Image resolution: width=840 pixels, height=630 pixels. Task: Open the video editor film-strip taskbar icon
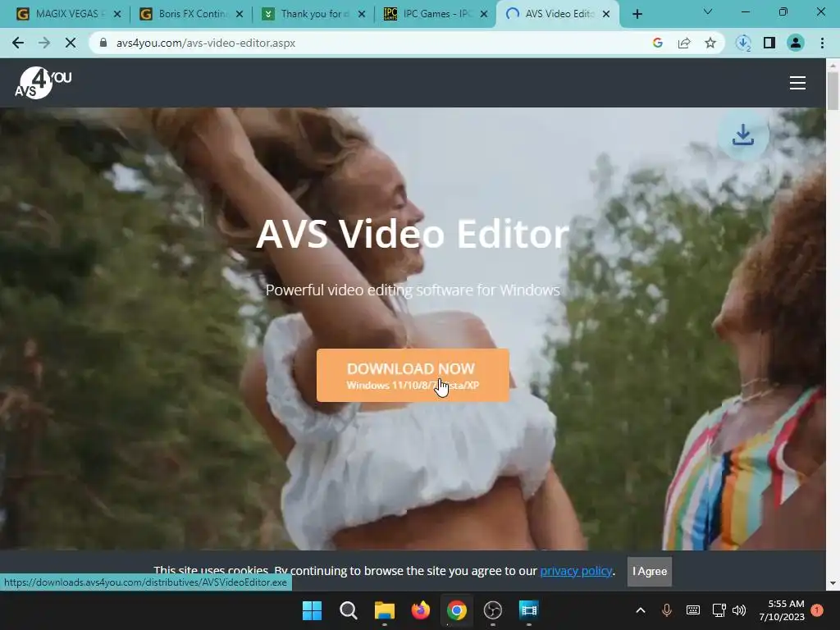point(528,610)
